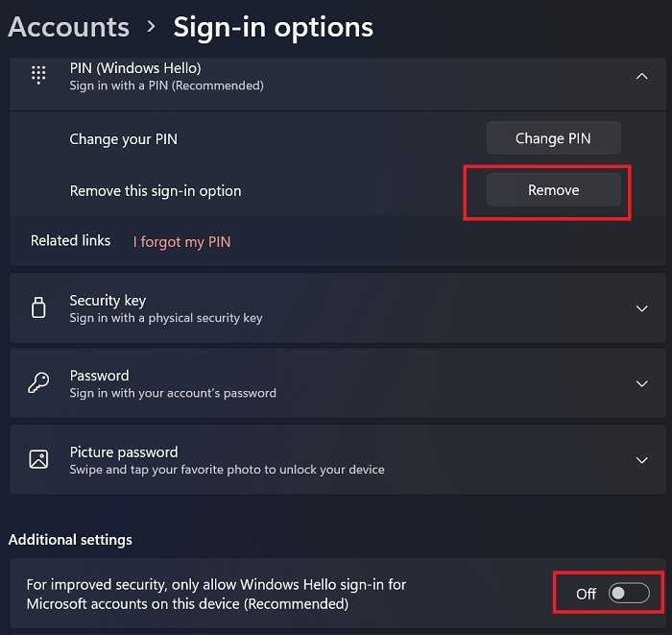Click the Picture password image icon
The image size is (672, 635).
pos(38,459)
